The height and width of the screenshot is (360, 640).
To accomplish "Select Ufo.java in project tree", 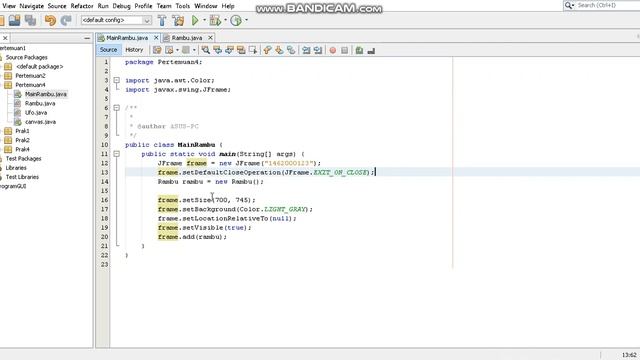I will pyautogui.click(x=36, y=113).
